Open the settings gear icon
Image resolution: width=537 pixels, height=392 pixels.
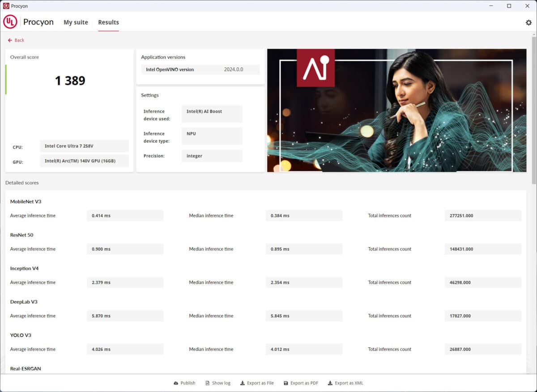point(528,22)
